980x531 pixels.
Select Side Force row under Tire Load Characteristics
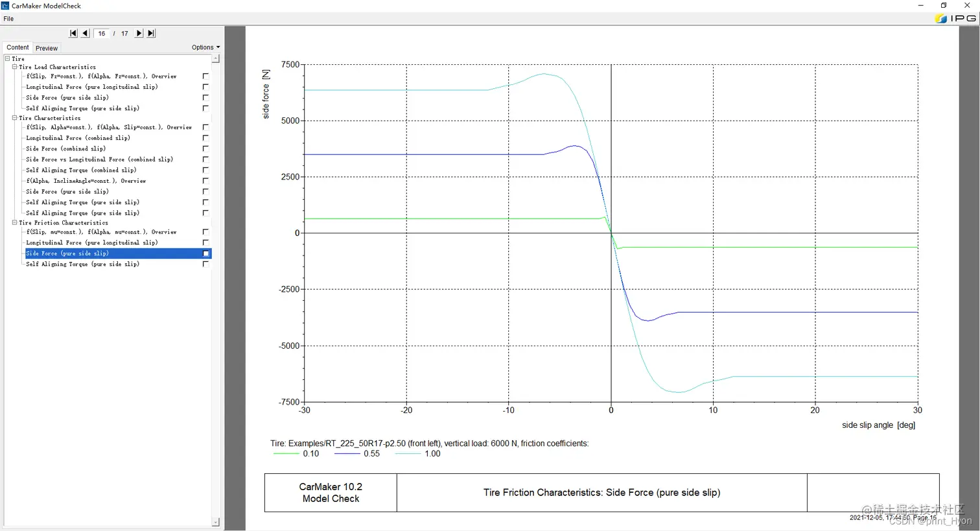(67, 98)
